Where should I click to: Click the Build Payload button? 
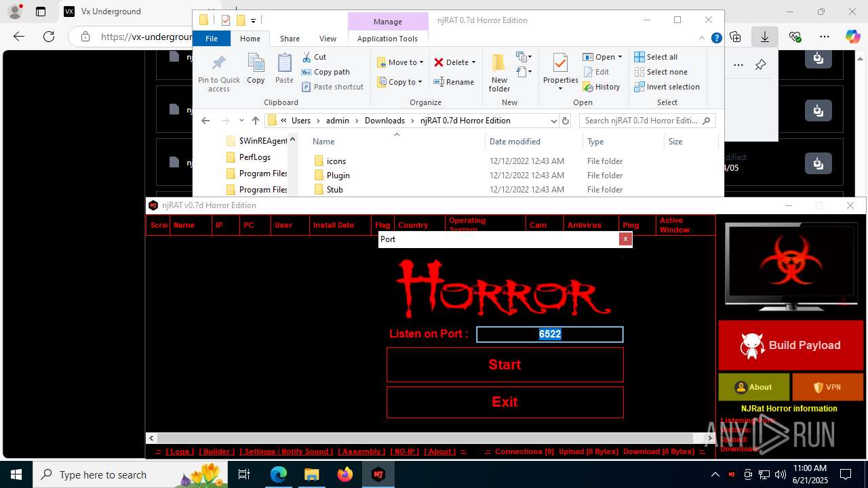pos(791,345)
